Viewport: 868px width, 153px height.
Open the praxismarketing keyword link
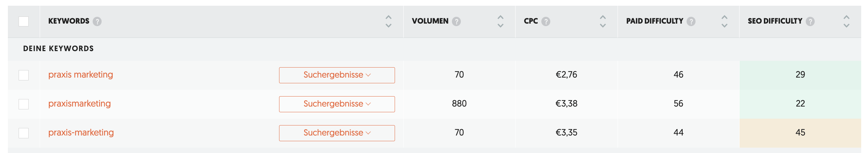coord(79,104)
